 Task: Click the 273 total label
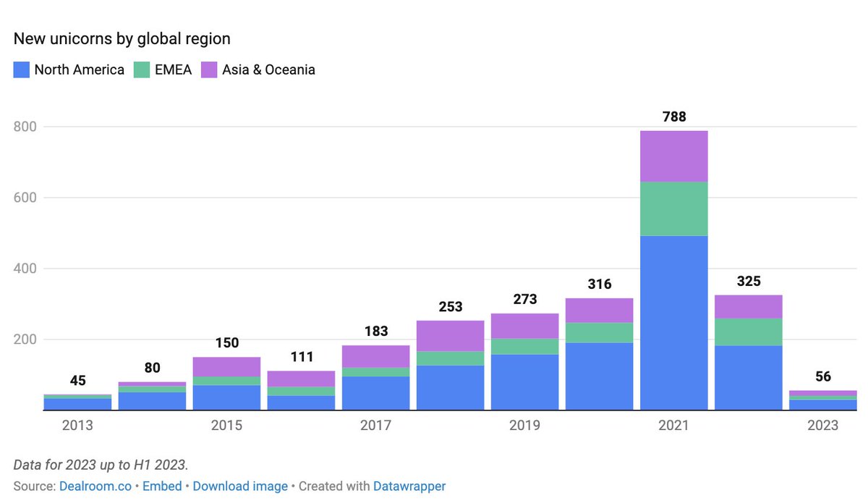525,300
